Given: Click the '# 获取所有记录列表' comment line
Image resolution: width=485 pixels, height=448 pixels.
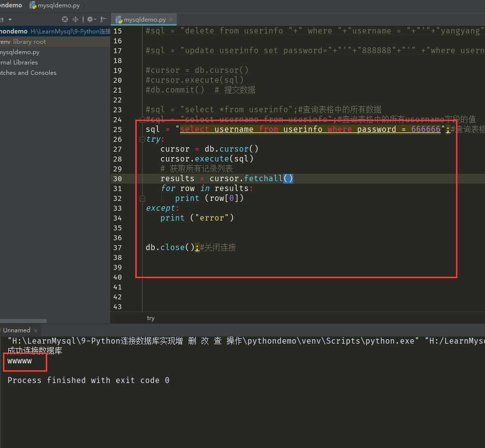Looking at the screenshot, I should (197, 169).
